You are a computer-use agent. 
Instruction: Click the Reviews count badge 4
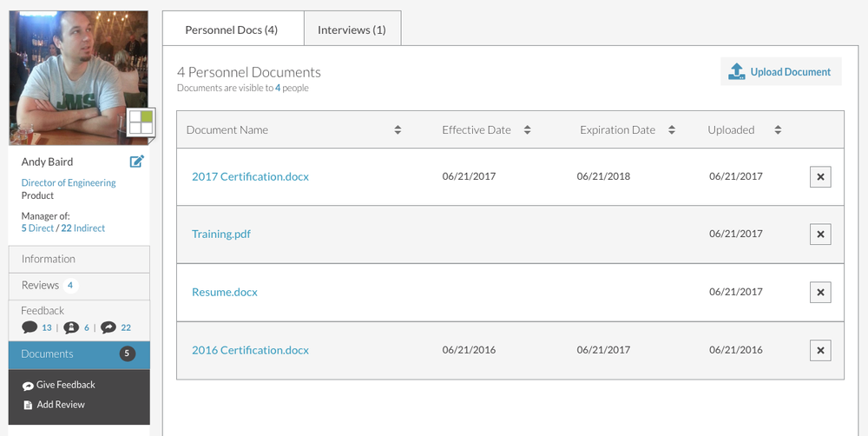click(x=70, y=286)
